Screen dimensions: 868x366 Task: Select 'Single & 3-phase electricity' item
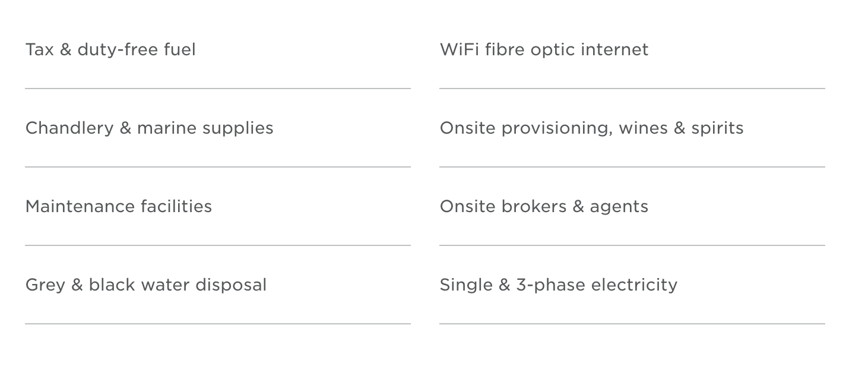[x=558, y=285]
